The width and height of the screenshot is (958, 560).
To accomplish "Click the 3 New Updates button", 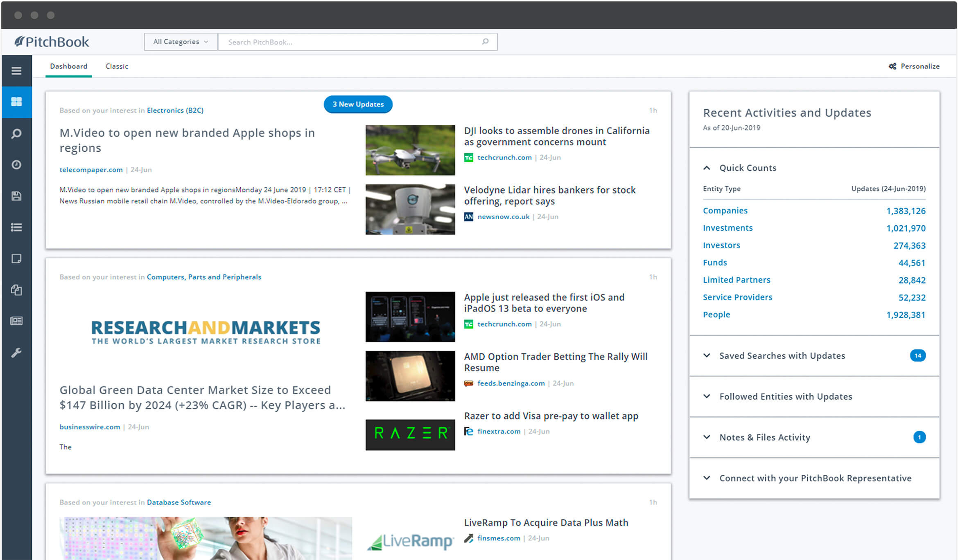I will (358, 104).
